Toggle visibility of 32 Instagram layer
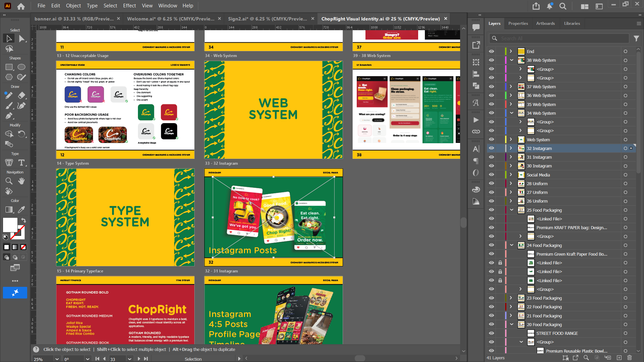 pos(491,148)
